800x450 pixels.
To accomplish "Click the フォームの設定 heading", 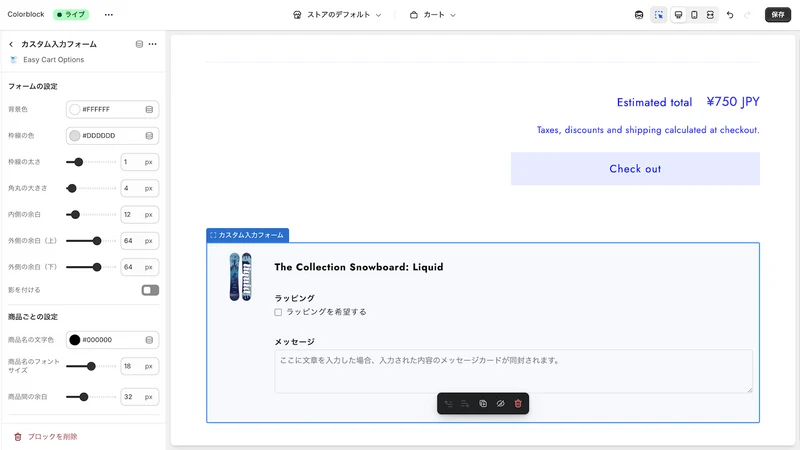I will point(33,87).
